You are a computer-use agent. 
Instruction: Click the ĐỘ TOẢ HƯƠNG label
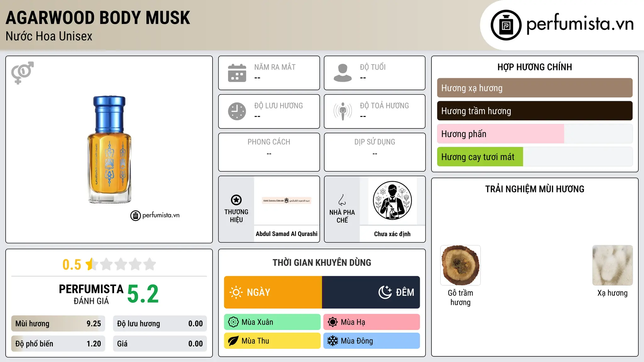pos(384,106)
